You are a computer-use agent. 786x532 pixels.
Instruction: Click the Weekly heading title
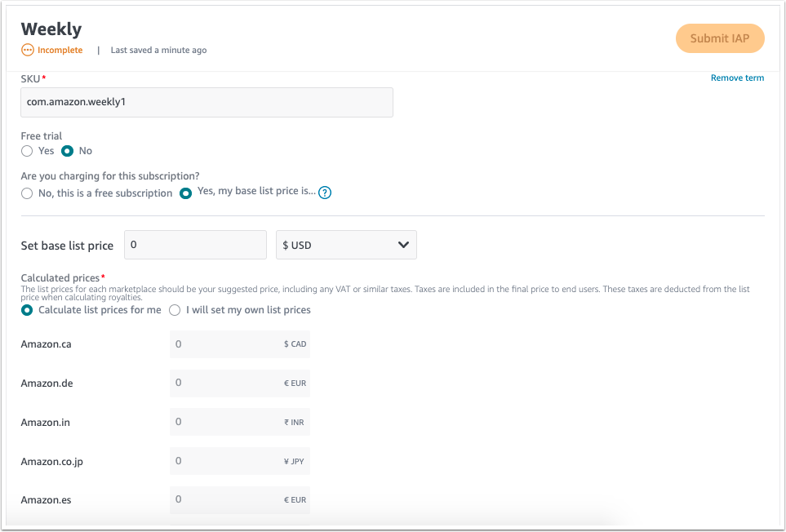click(51, 29)
